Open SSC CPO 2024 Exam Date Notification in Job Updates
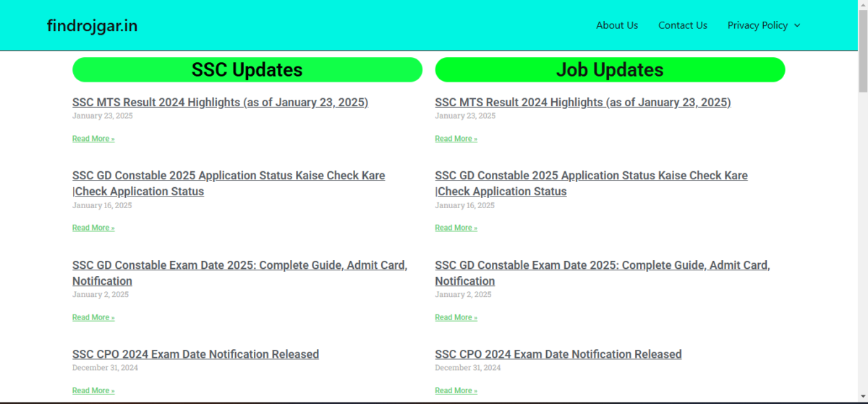The height and width of the screenshot is (404, 868). (558, 354)
